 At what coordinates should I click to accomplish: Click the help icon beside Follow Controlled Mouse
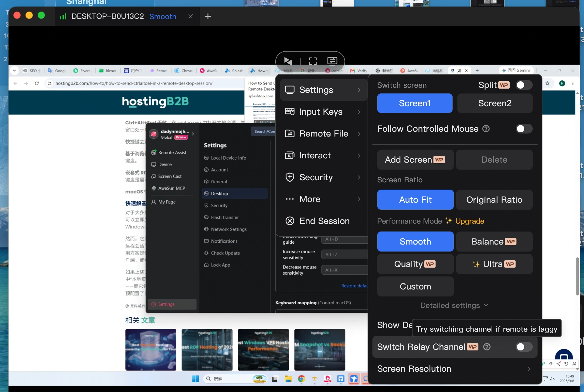(486, 129)
